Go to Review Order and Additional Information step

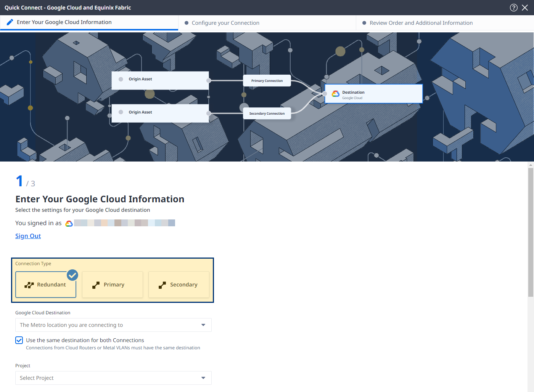point(421,23)
